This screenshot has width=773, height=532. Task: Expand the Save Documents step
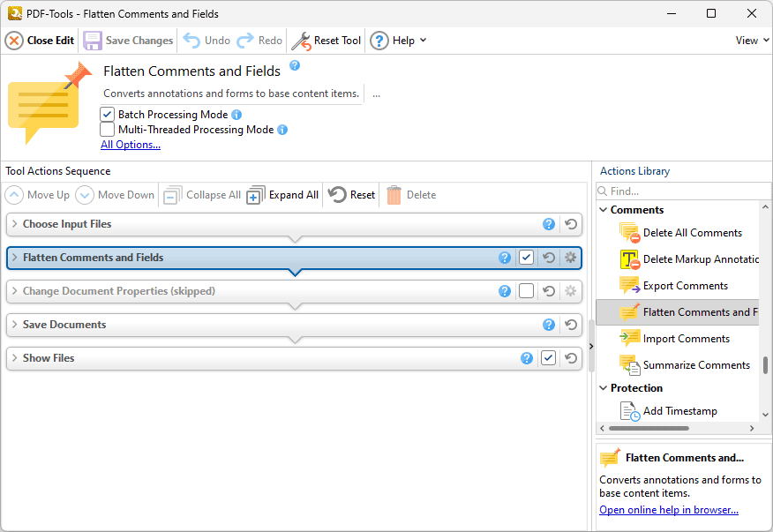coord(14,325)
